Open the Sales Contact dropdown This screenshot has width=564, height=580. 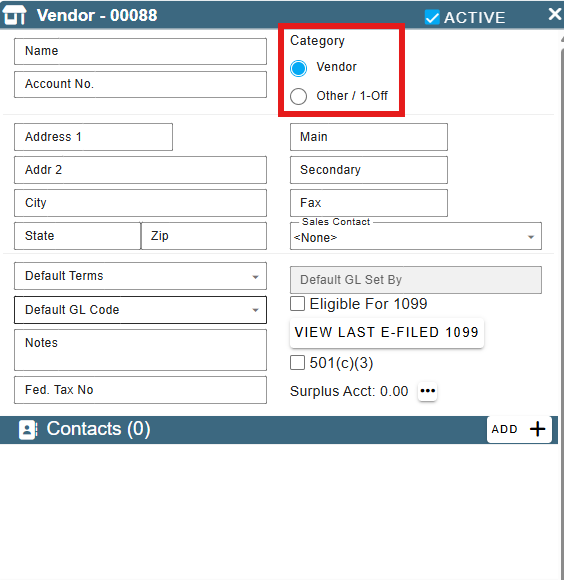click(416, 236)
